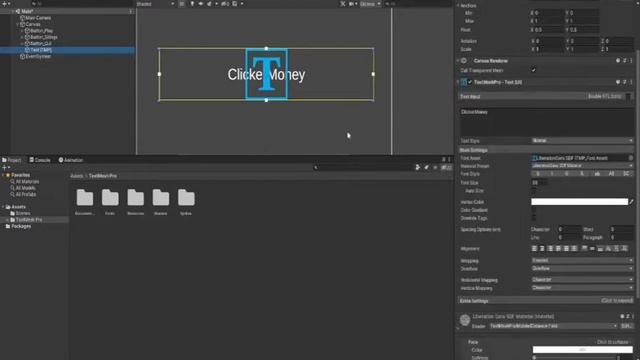Toggle TextMeshPro component enabled checkbox
640x360 pixels.
[470, 82]
